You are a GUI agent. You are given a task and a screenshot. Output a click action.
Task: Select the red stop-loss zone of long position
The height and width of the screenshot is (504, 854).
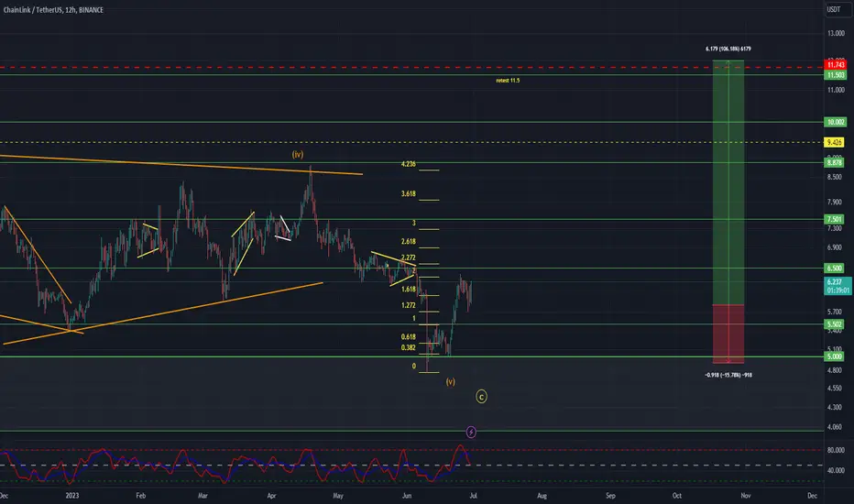[728, 334]
